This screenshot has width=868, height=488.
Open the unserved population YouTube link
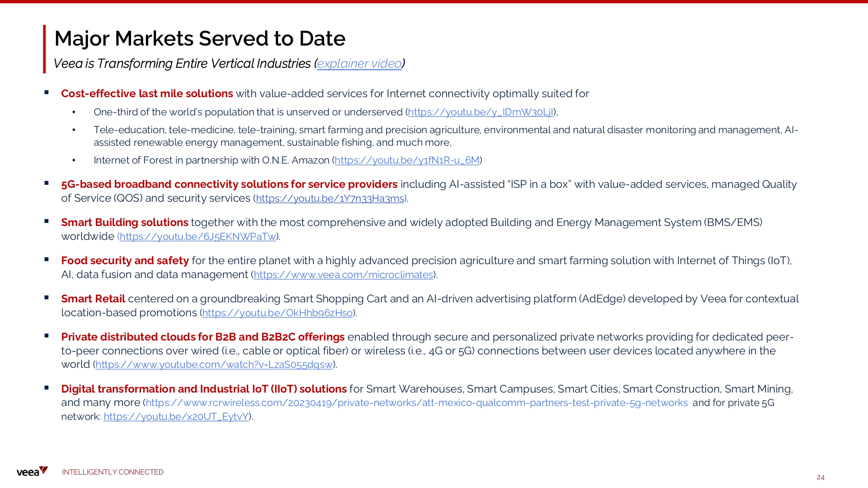click(480, 112)
